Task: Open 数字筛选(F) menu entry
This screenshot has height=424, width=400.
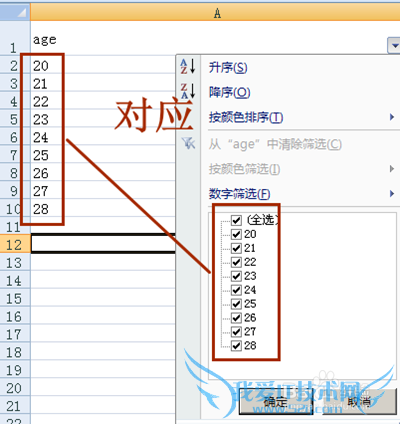Action: pyautogui.click(x=239, y=194)
